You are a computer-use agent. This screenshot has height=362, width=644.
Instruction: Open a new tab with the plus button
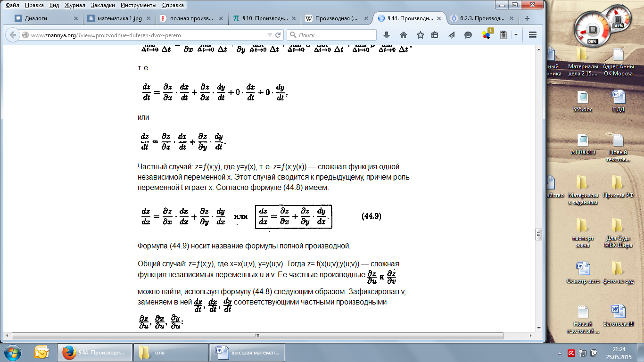(527, 18)
